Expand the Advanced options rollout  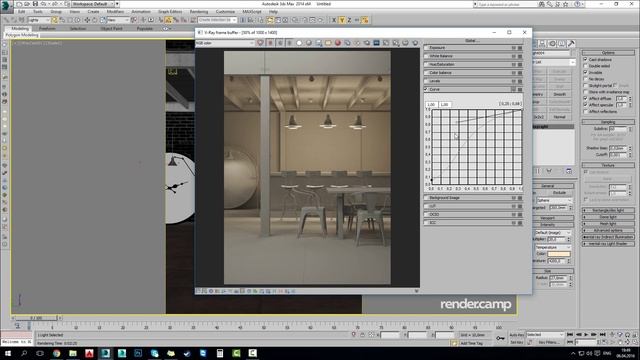(x=608, y=230)
